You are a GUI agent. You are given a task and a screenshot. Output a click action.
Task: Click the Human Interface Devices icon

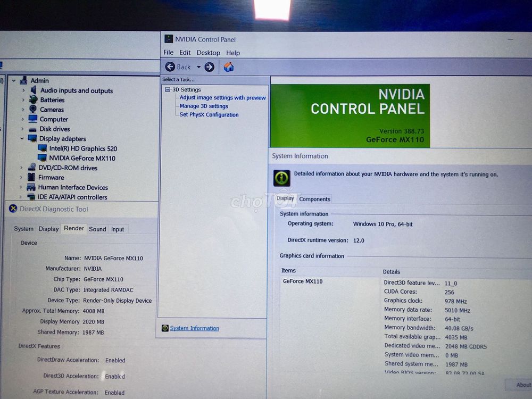(x=31, y=187)
